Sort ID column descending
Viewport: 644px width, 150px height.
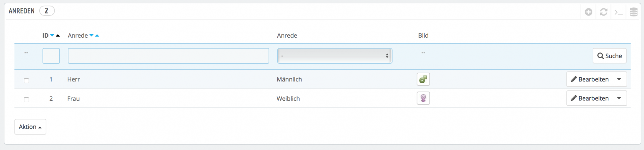[52, 35]
